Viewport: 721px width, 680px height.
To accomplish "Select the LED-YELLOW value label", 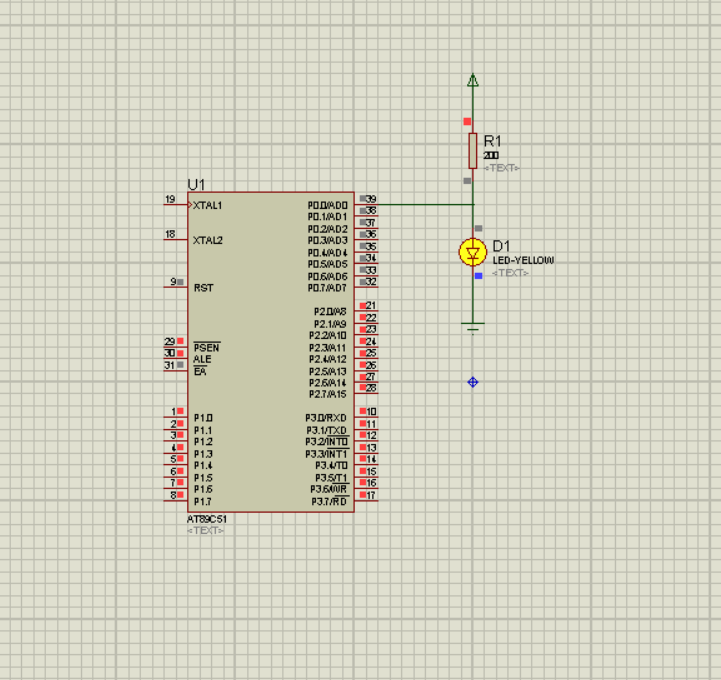I will (x=523, y=260).
